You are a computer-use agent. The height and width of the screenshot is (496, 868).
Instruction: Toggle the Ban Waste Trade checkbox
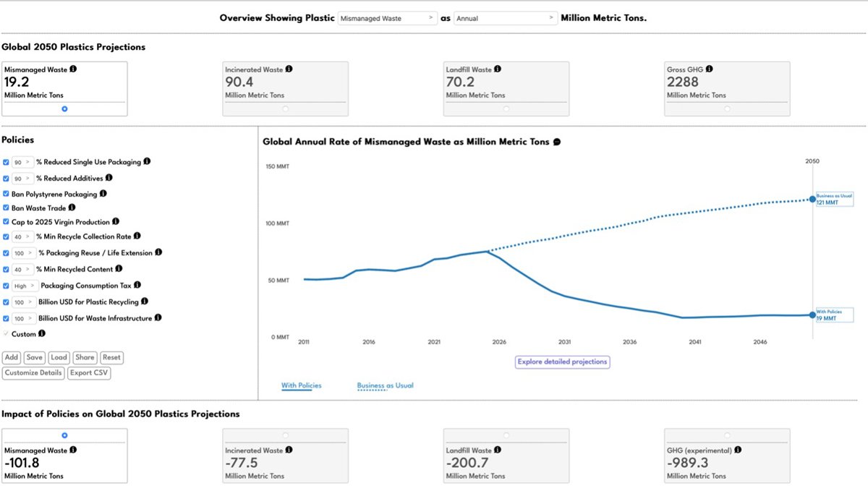coord(7,208)
